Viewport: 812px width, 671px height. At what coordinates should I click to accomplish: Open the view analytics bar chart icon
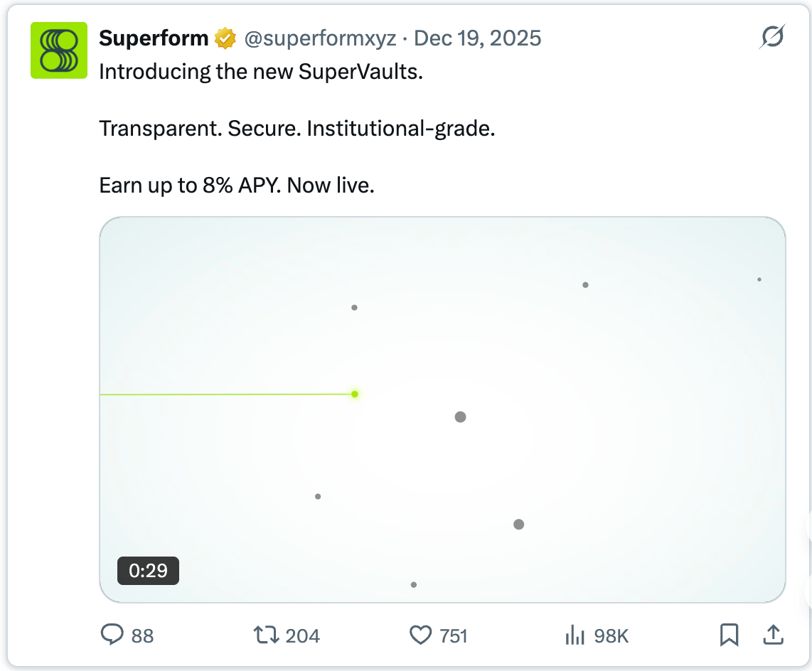coord(575,635)
